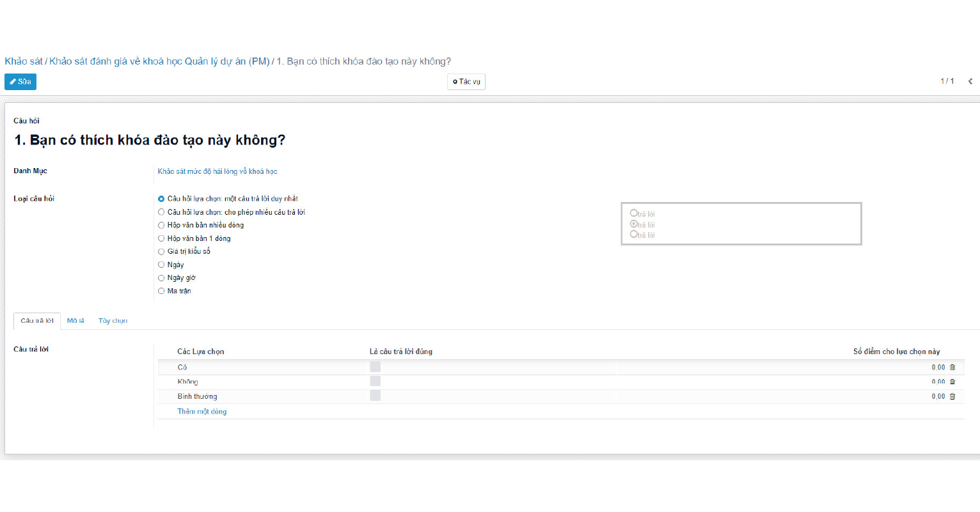Sort by the Các Lựa chọn column header
Viewport: 980px width, 512px height.
201,352
